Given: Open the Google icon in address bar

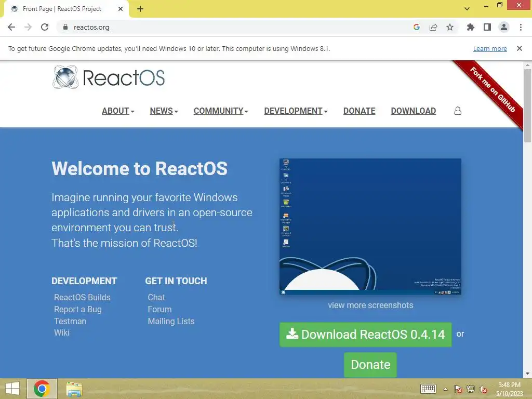Looking at the screenshot, I should tap(417, 27).
